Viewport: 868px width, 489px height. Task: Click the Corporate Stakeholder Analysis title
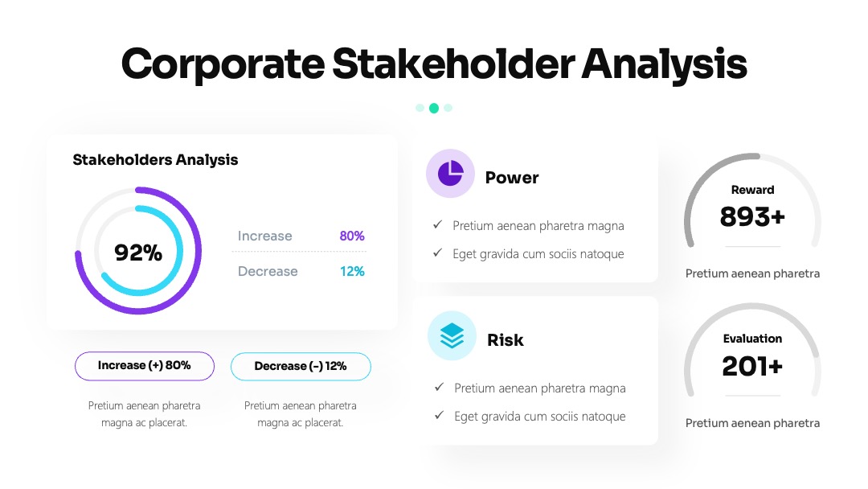[434, 65]
